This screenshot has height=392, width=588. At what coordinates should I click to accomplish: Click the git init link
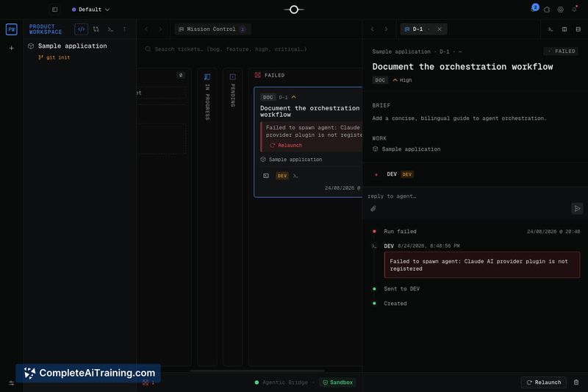54,57
